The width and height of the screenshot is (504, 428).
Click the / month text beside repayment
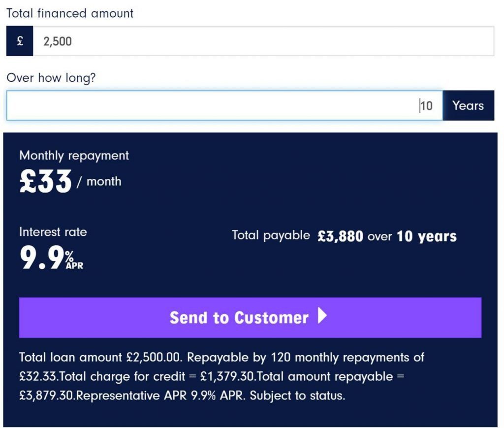tap(99, 182)
